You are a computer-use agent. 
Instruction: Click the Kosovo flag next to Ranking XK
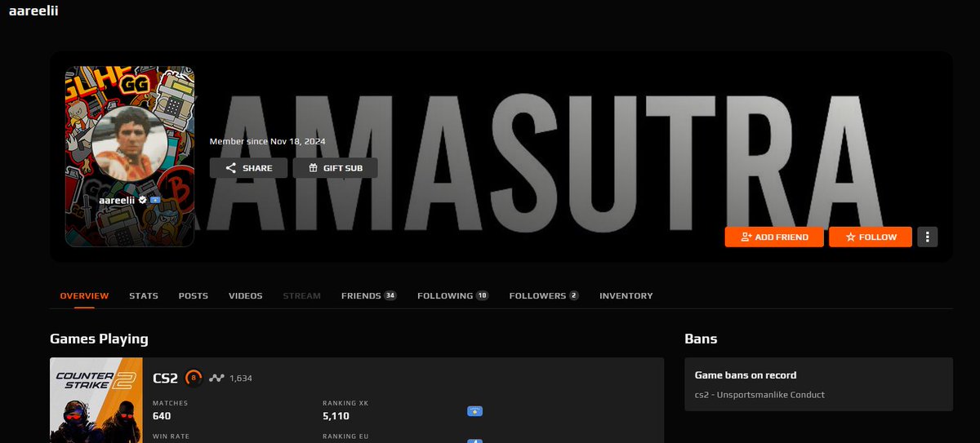[474, 410]
